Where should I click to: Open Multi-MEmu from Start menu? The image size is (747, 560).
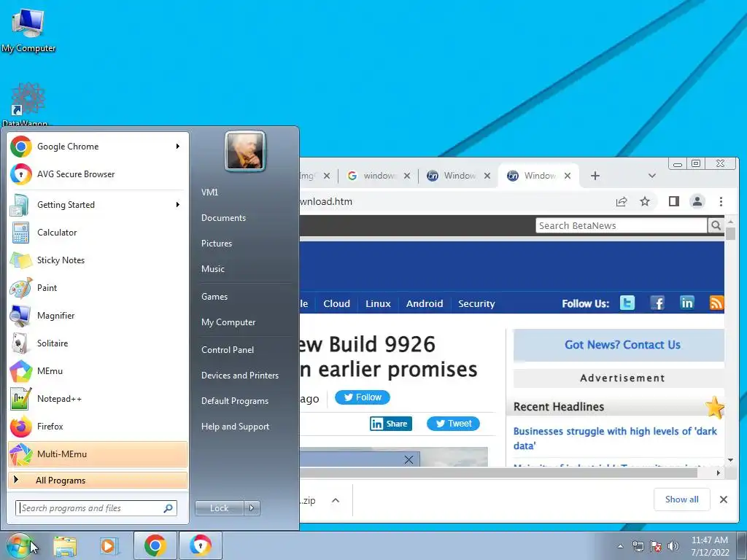pyautogui.click(x=98, y=454)
